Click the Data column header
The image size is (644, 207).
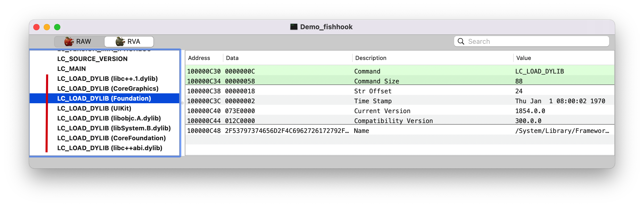(x=232, y=58)
